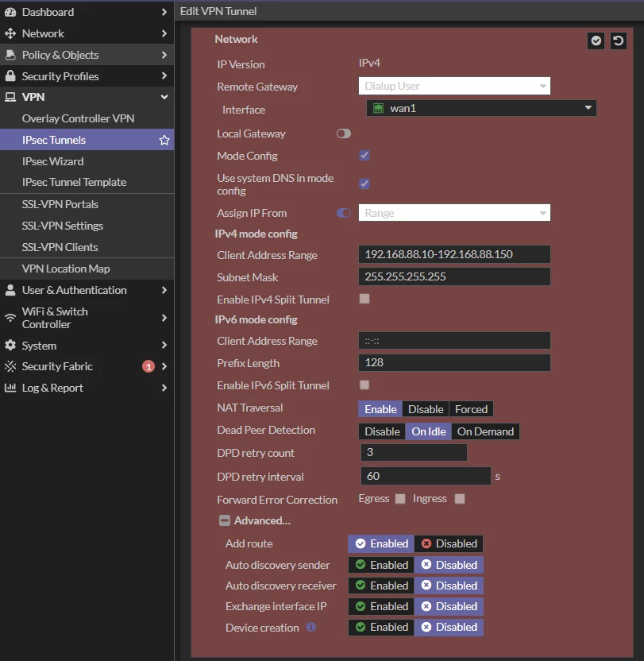
Task: Revert Network section with undo icon
Action: pos(619,41)
